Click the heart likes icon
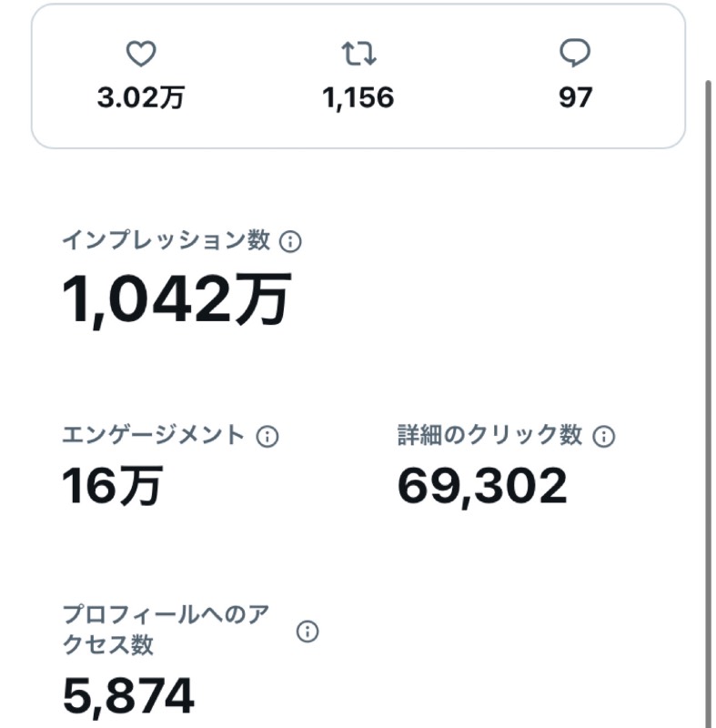The width and height of the screenshot is (716, 728). coord(141,54)
